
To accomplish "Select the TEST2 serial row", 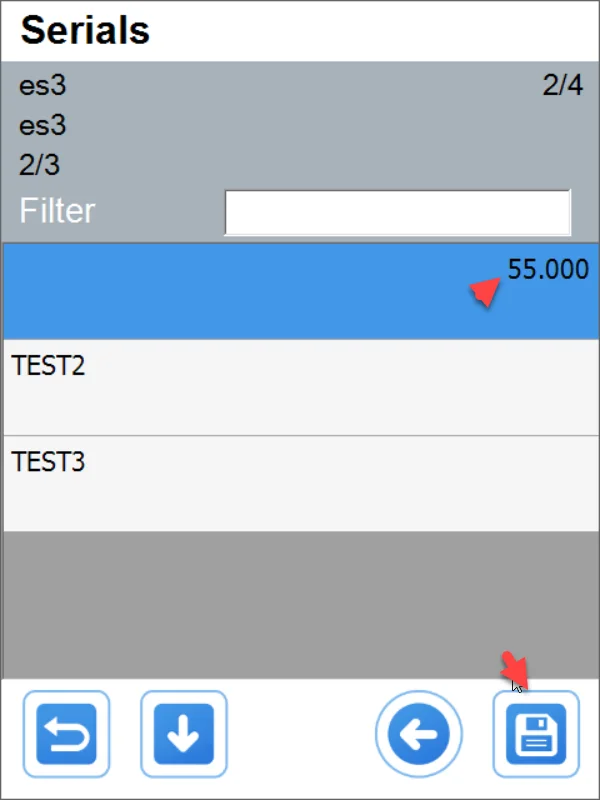I will click(x=300, y=387).
